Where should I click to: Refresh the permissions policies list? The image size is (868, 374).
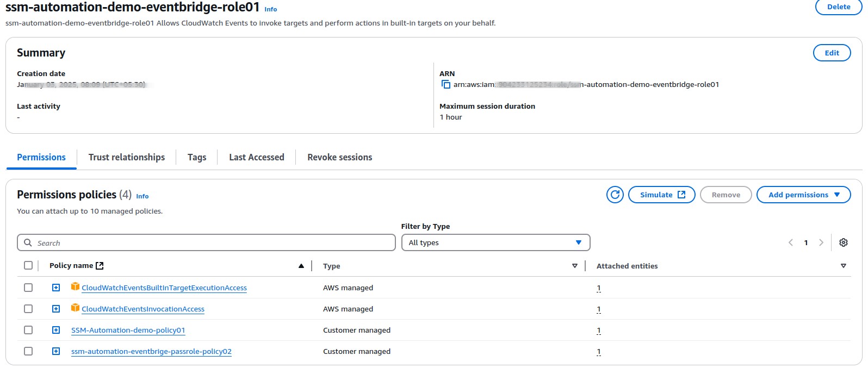pyautogui.click(x=615, y=195)
